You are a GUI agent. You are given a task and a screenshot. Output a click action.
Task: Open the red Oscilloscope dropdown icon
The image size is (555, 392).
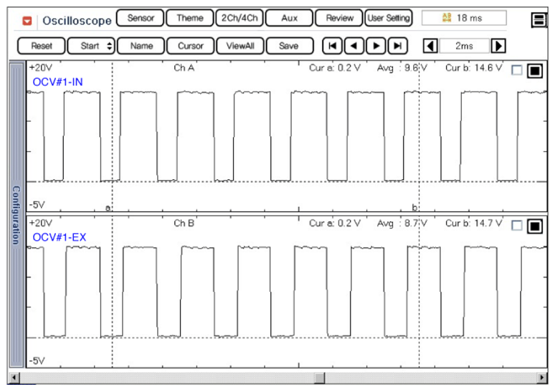point(28,21)
